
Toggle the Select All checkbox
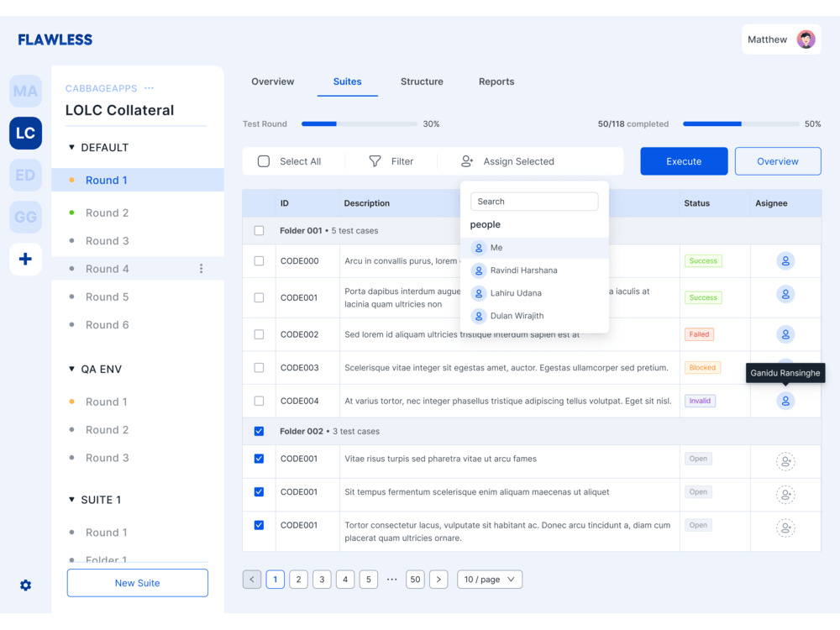click(264, 161)
